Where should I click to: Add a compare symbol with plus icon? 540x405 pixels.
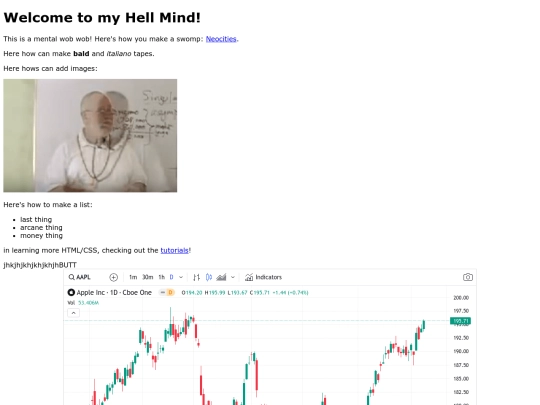[x=113, y=277]
